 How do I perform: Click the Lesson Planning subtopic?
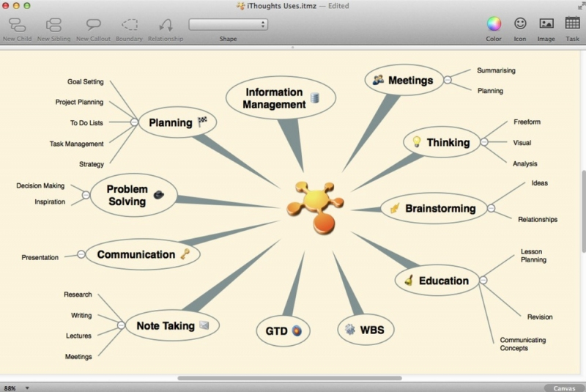pyautogui.click(x=534, y=256)
